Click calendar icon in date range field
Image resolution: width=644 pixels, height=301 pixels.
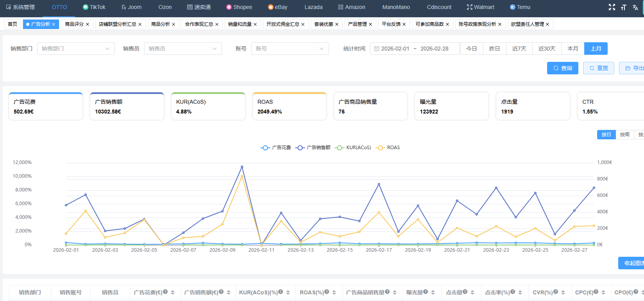377,49
